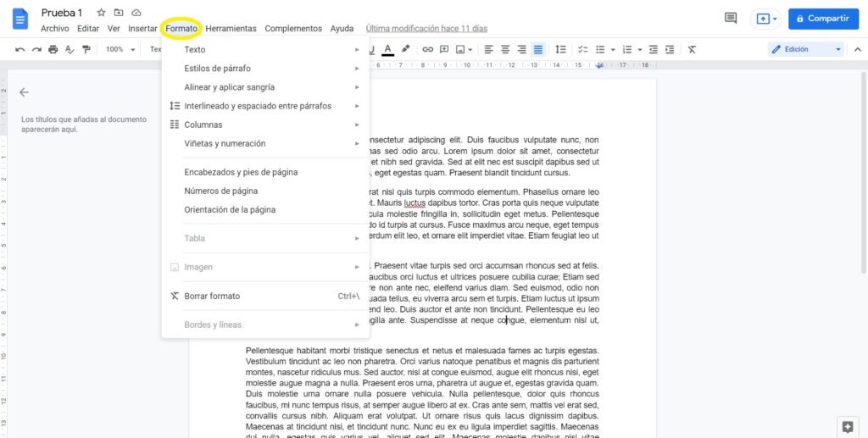
Task: Star the Prueba 1 document
Action: [x=102, y=13]
